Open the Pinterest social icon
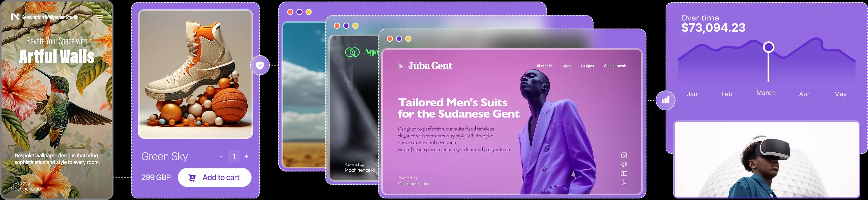This screenshot has height=200, width=868. (x=624, y=165)
